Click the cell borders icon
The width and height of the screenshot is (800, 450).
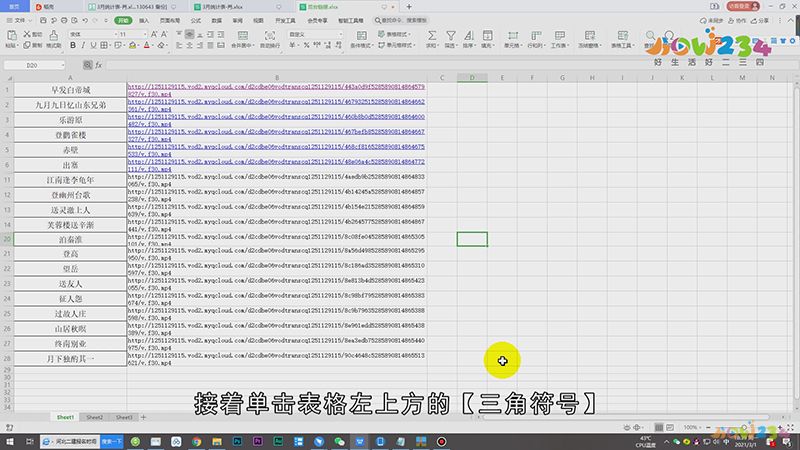104,45
